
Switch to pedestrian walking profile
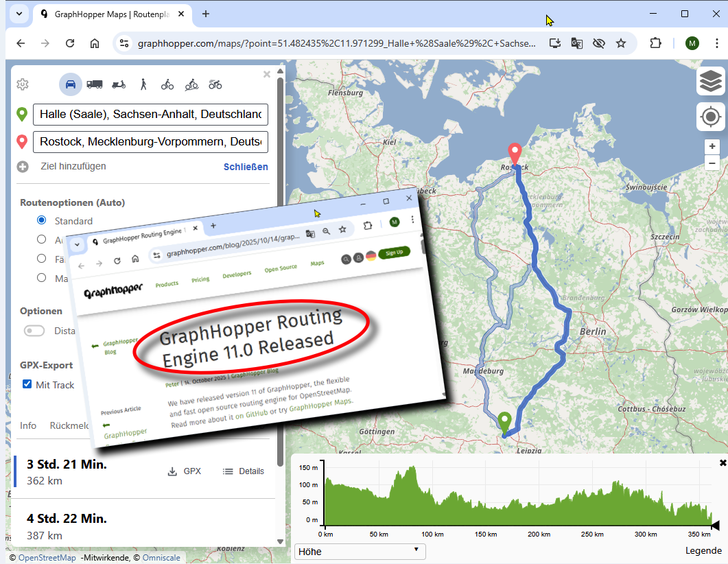click(x=143, y=84)
